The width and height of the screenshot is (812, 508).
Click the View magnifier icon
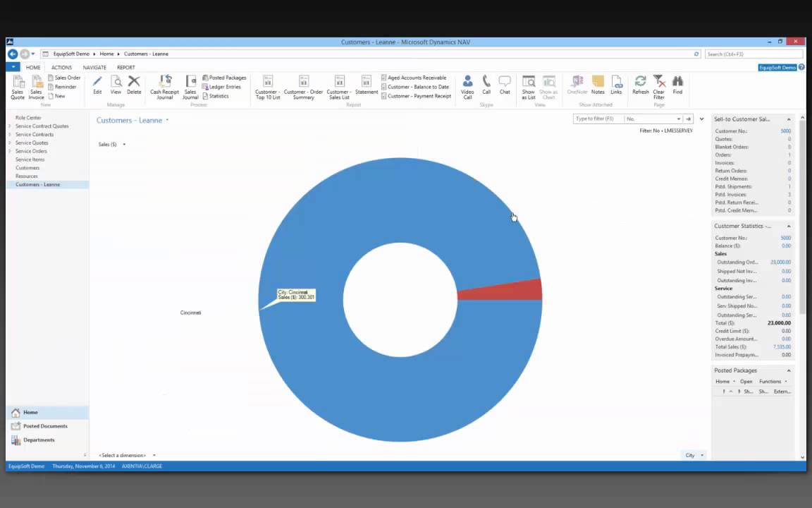pos(116,85)
